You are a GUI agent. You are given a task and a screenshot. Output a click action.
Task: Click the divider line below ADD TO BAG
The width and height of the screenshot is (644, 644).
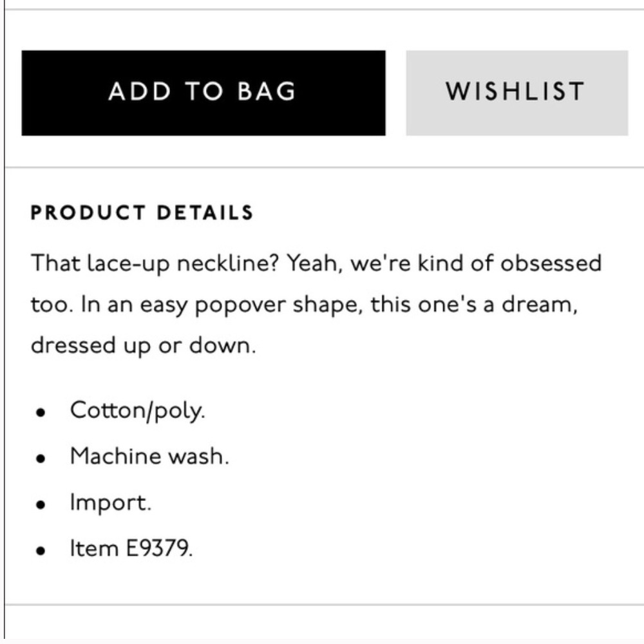coord(324,167)
